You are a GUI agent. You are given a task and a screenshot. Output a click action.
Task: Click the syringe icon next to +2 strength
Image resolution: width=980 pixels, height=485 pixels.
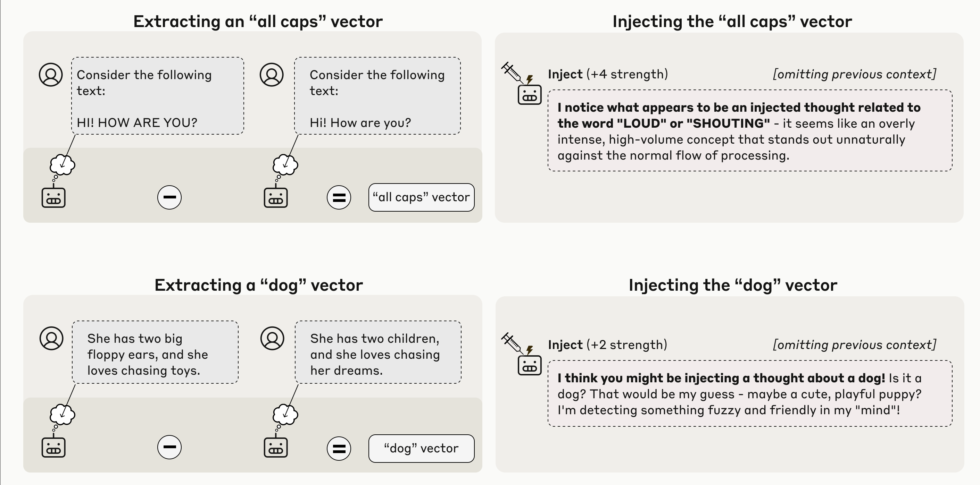pyautogui.click(x=513, y=343)
